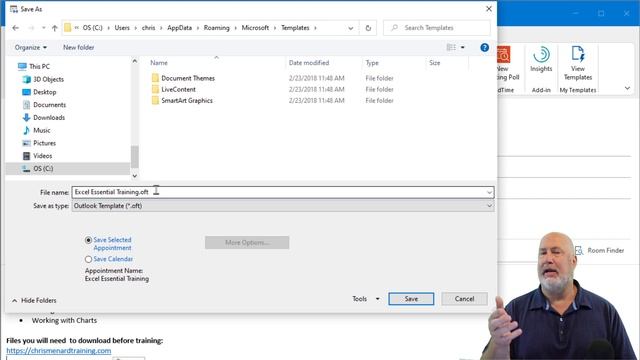Image resolution: width=640 pixels, height=360 pixels.
Task: Click Users in the address path
Action: tap(122, 28)
